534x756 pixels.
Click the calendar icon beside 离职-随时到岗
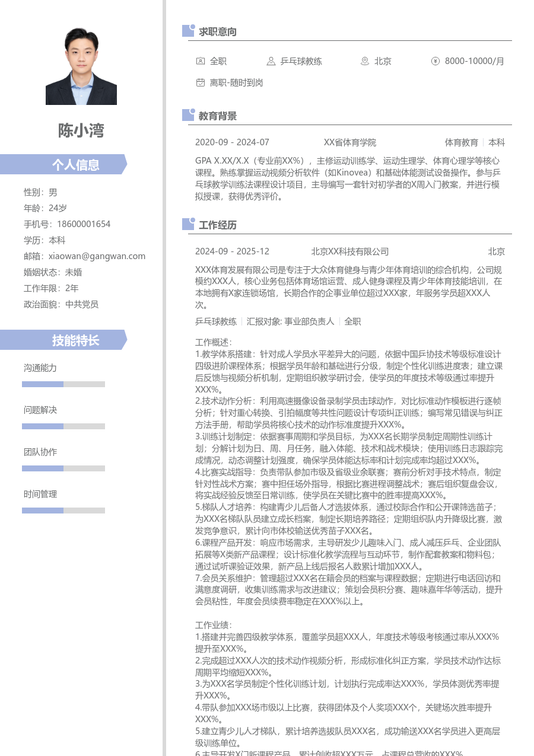point(200,83)
